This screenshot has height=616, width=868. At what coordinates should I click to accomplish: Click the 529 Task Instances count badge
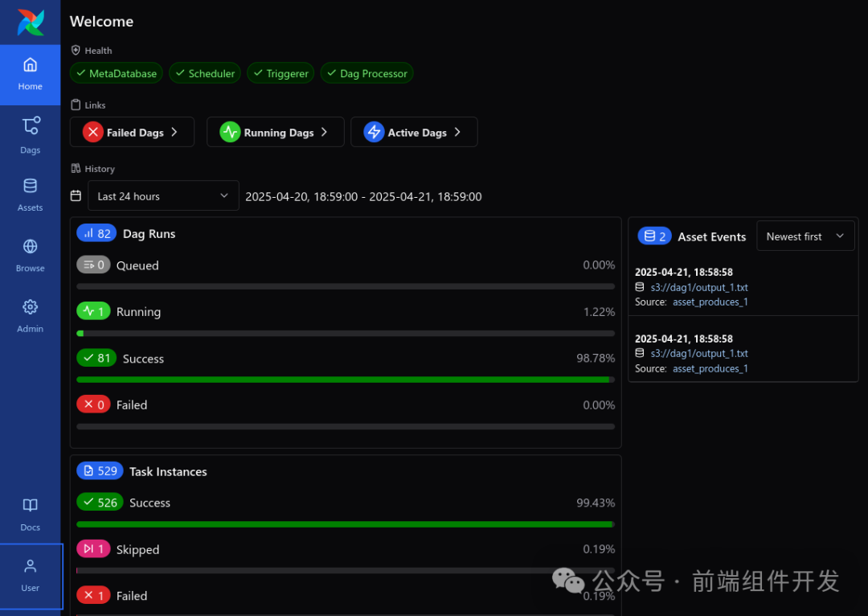[x=100, y=471]
